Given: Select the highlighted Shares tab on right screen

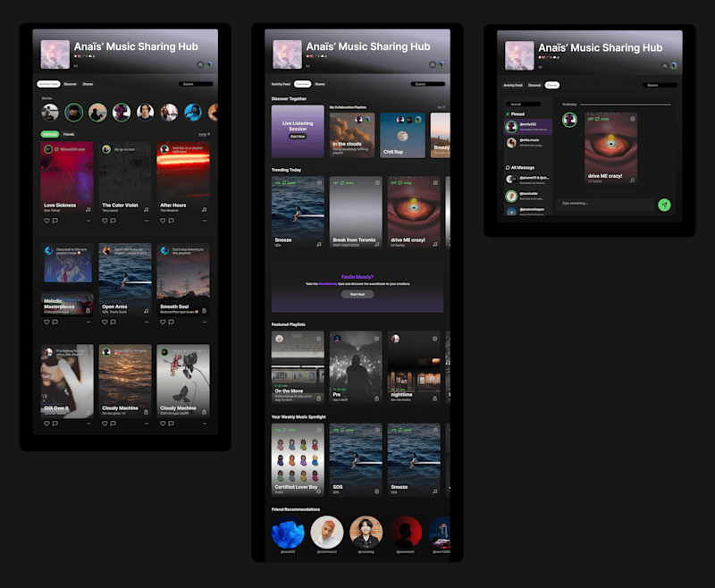Looking at the screenshot, I should [552, 85].
